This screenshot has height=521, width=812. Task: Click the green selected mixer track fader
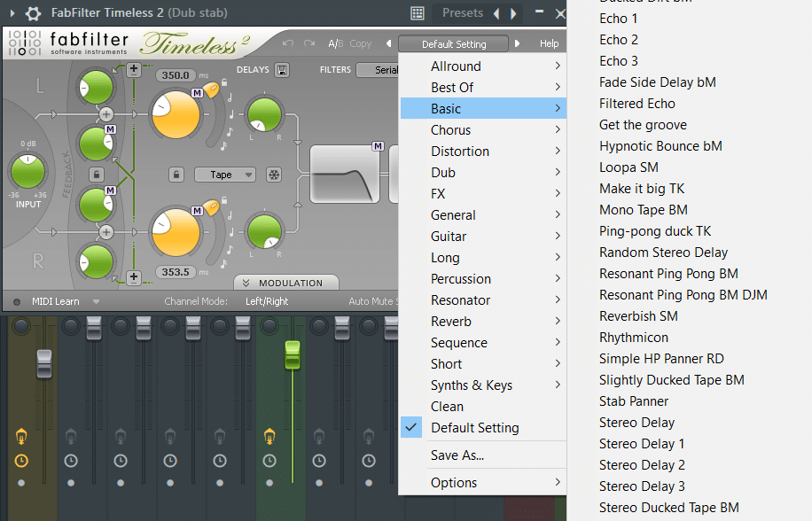point(293,355)
